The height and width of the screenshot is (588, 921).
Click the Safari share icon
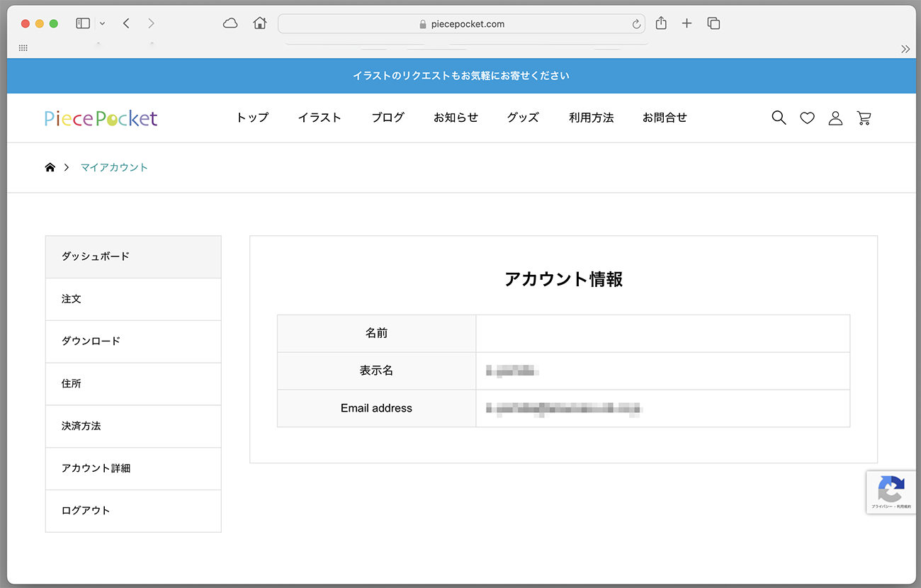click(661, 23)
